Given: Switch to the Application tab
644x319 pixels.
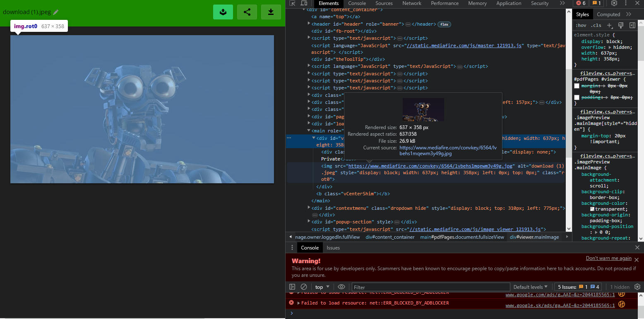Looking at the screenshot, I should click(x=509, y=3).
